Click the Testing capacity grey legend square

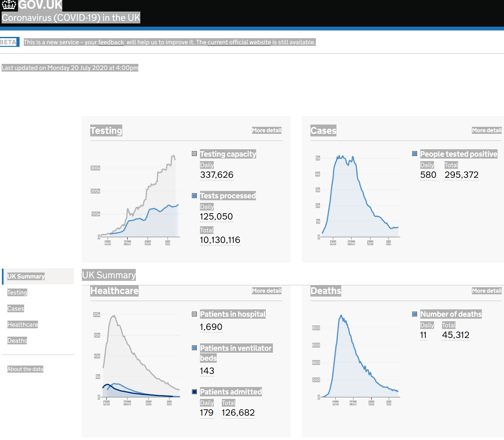pyautogui.click(x=194, y=154)
